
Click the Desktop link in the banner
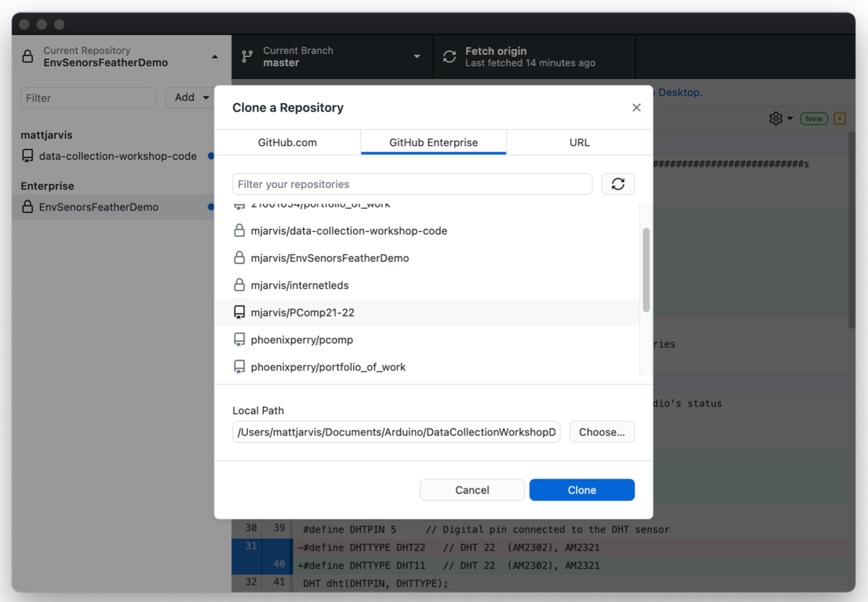click(679, 92)
